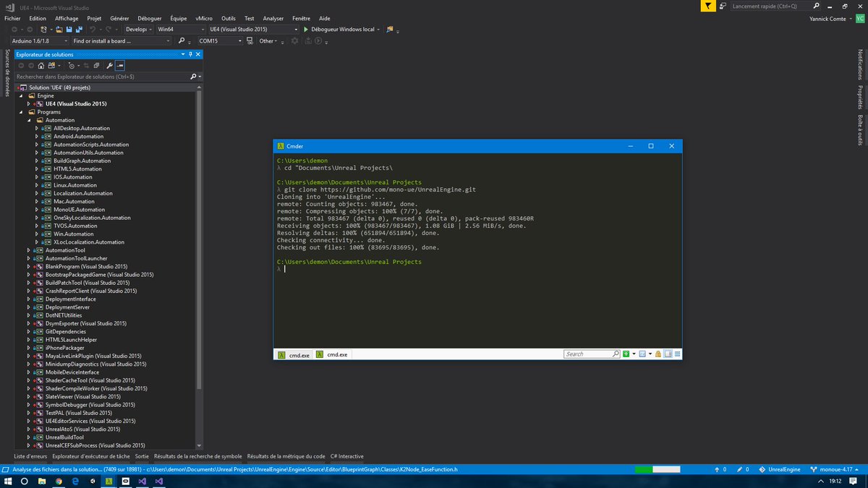Click the UnrealEngine repository status bar button

click(778, 469)
